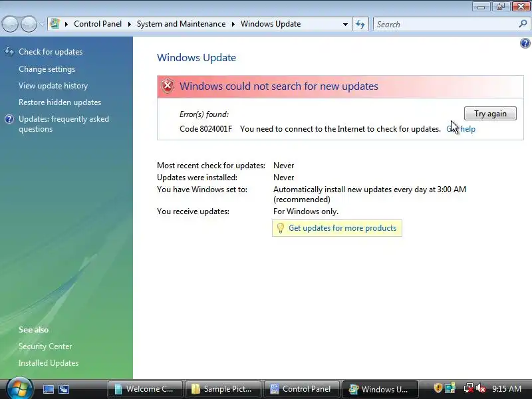Open Change settings in sidebar
532x399 pixels.
pos(47,69)
